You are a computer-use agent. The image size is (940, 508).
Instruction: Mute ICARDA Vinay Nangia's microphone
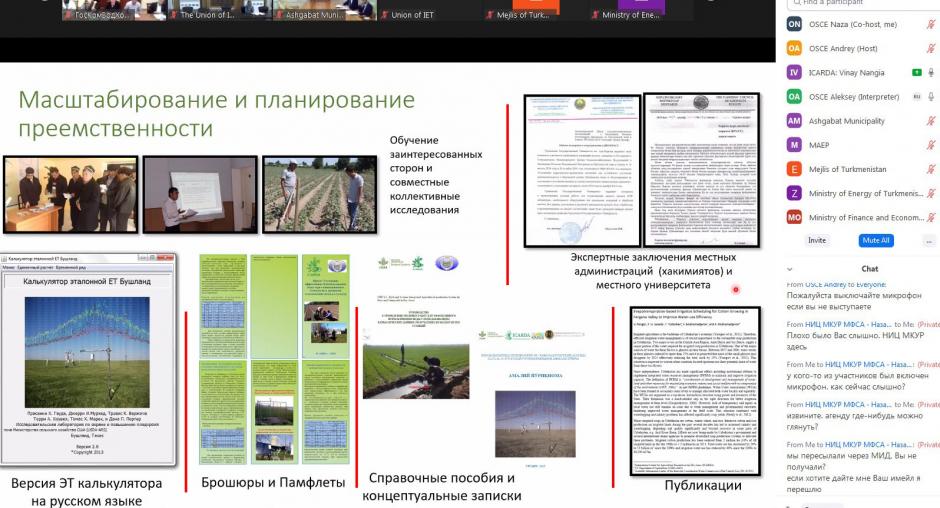(931, 73)
